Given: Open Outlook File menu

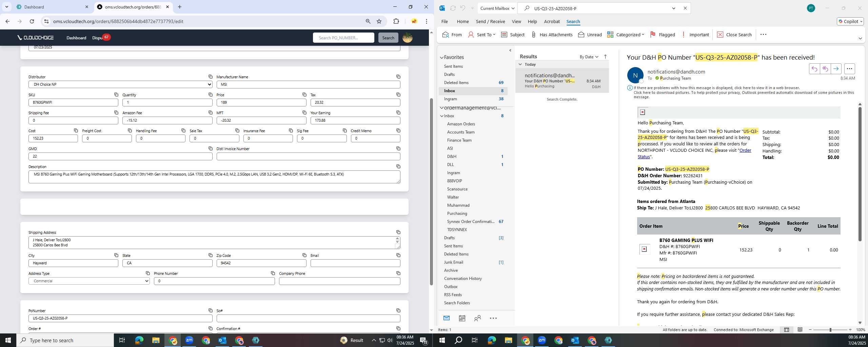Looking at the screenshot, I should pos(445,21).
